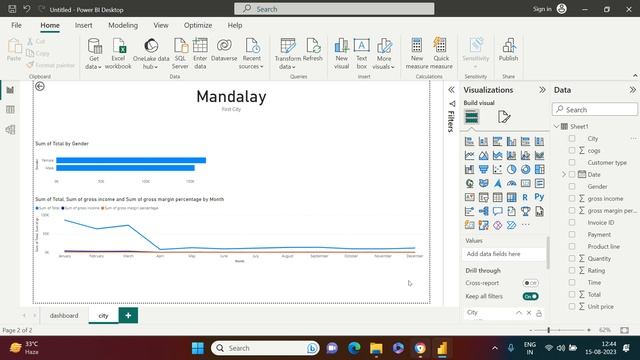
Task: Open the Help ribbon tab
Action: pos(235,25)
